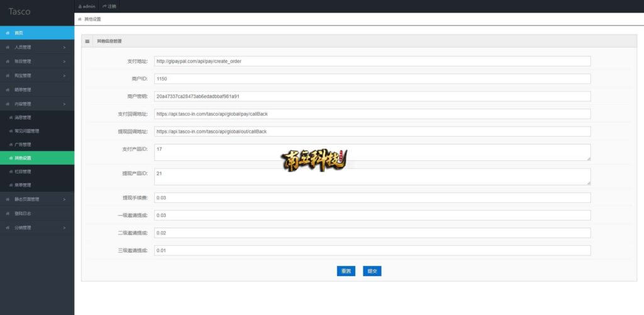Open 登陆日志 in the sidebar

(37, 214)
